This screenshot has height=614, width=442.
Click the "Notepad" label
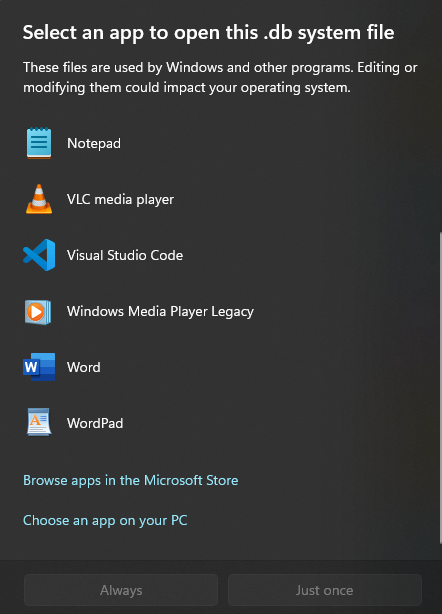94,143
